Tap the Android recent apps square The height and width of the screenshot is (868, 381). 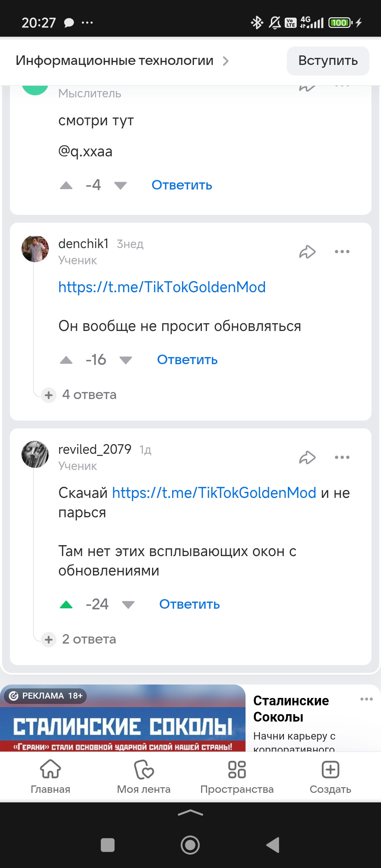(108, 845)
